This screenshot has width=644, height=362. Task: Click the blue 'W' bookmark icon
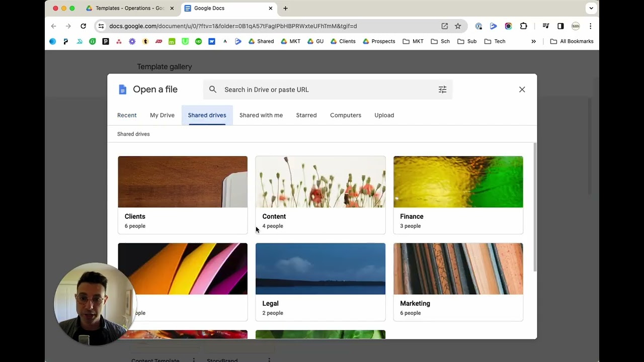[x=212, y=41]
